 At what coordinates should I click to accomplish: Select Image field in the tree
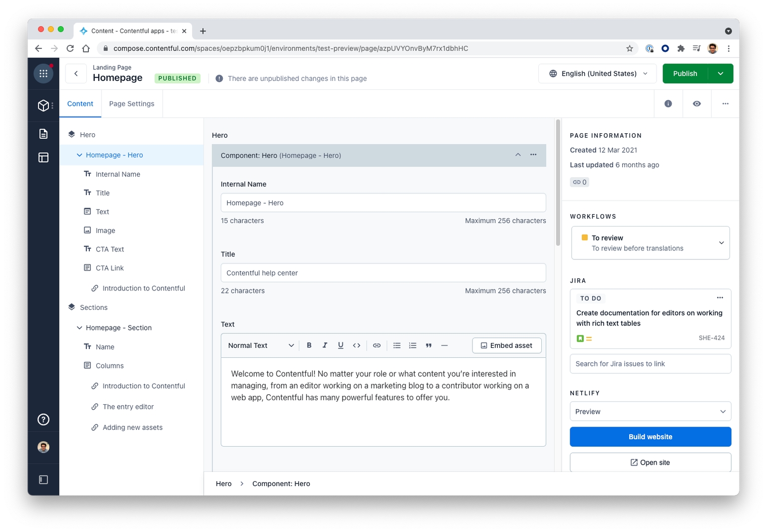click(105, 231)
